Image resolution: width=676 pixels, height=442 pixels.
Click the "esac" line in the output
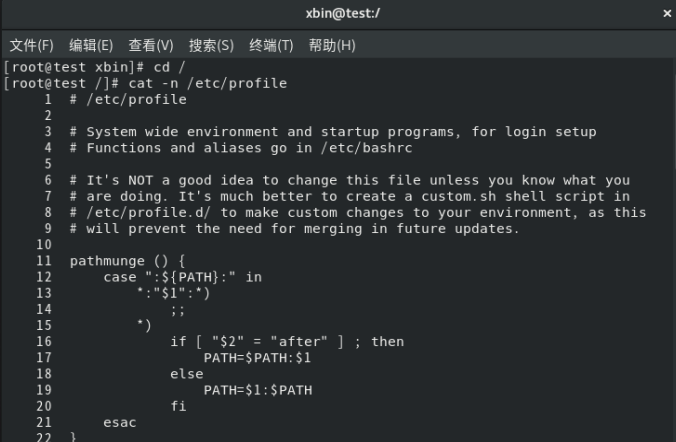click(x=119, y=422)
